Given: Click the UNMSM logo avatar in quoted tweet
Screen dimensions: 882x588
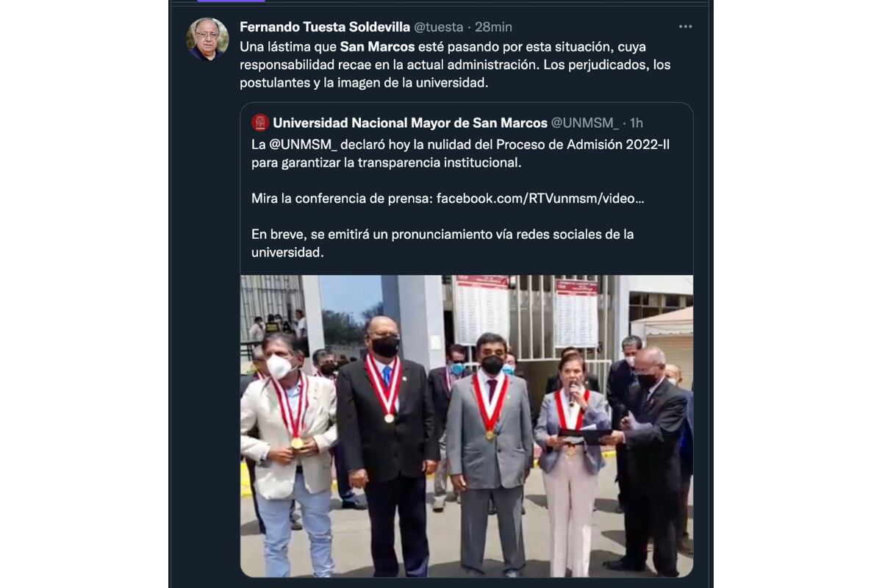Looking at the screenshot, I should 259,122.
